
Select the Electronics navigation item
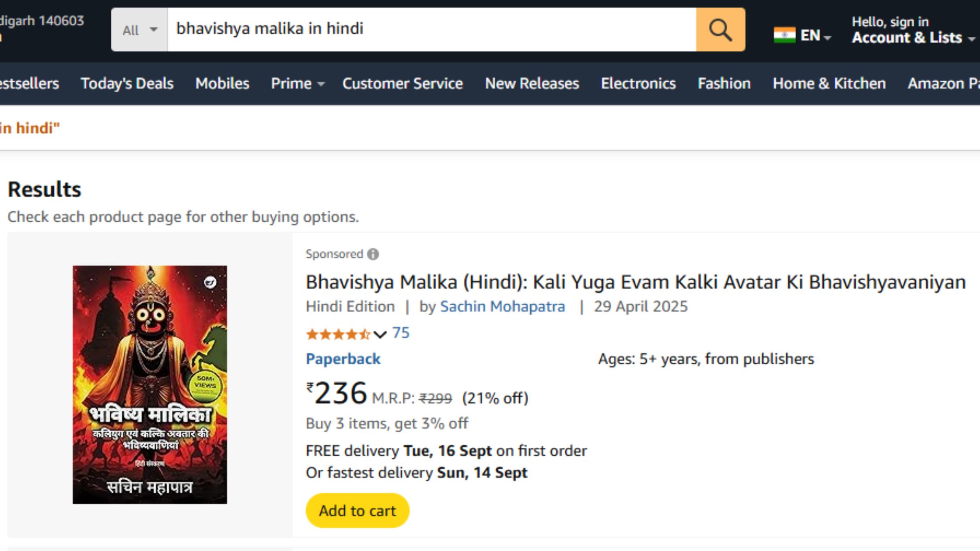point(638,84)
